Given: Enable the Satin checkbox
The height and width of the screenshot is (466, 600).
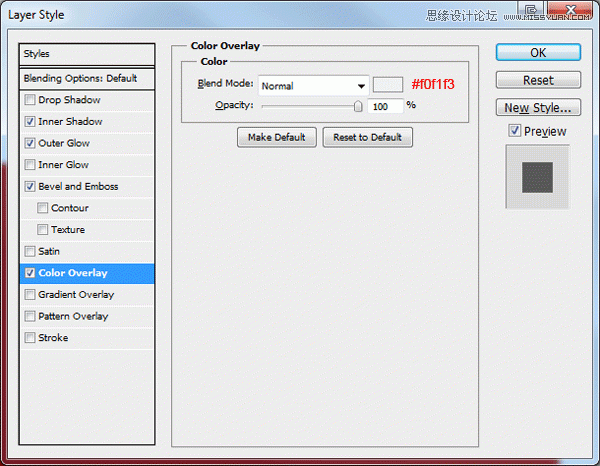Looking at the screenshot, I should [x=29, y=251].
